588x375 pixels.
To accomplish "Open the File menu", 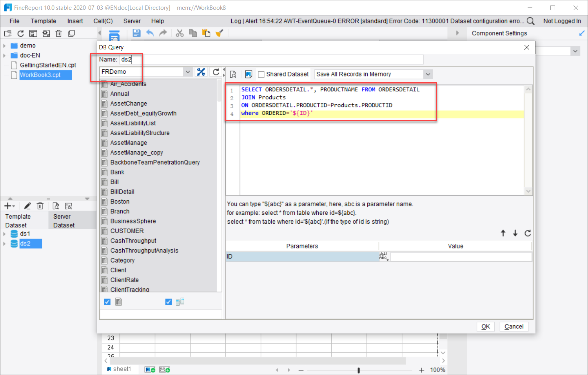I will point(15,21).
